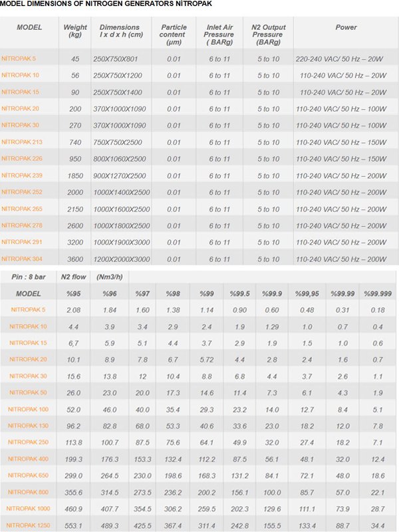Click the dimensions cell 800X1060X2500
Viewport: 399px width, 532px height.
(x=120, y=159)
